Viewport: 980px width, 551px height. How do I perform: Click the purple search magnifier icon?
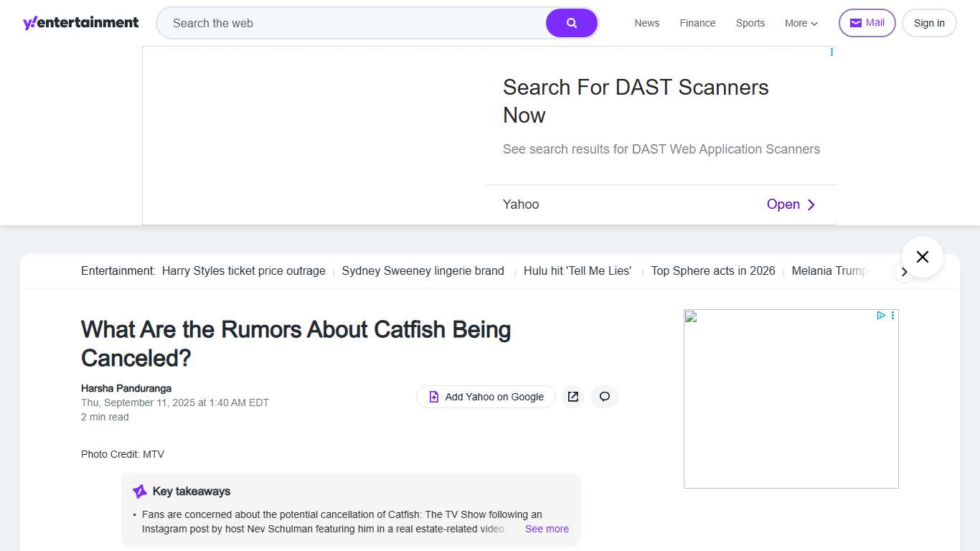coord(571,22)
